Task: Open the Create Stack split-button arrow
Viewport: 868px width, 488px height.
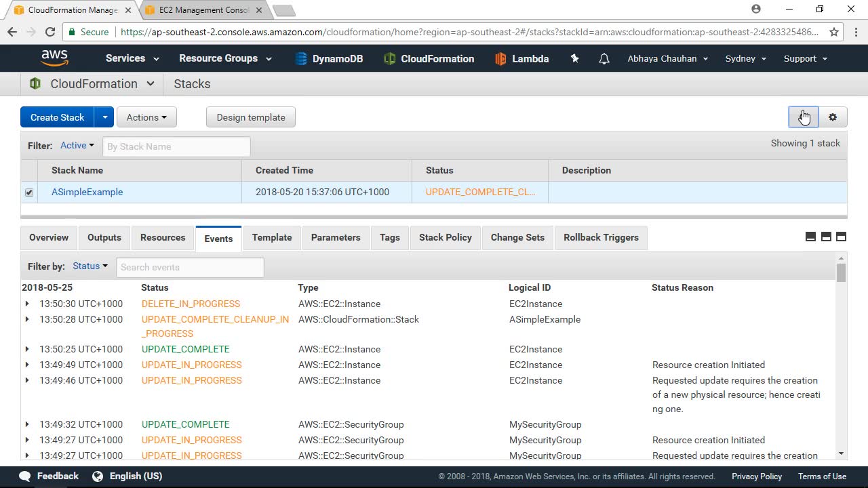Action: tap(104, 117)
